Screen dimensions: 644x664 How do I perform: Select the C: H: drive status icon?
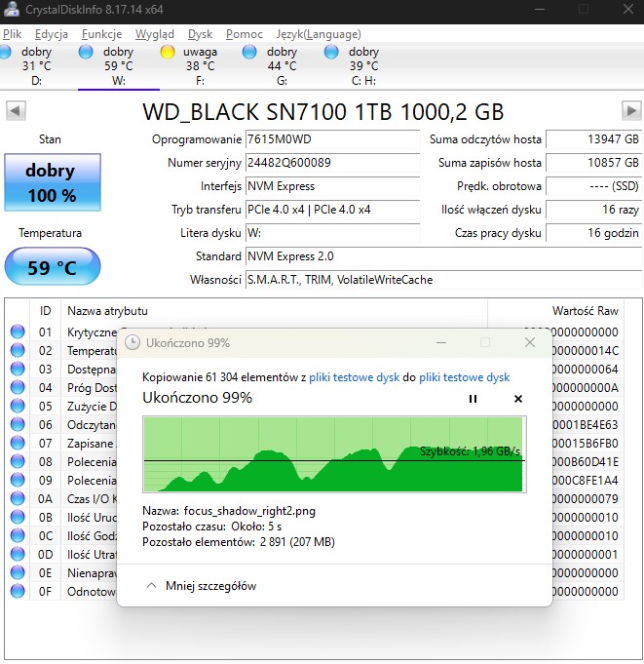(332, 52)
